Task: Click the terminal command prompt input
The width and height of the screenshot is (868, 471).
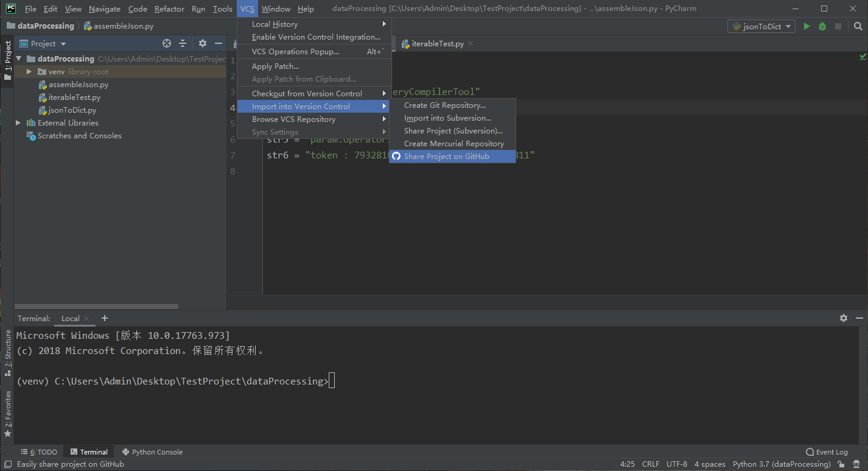Action: click(332, 381)
